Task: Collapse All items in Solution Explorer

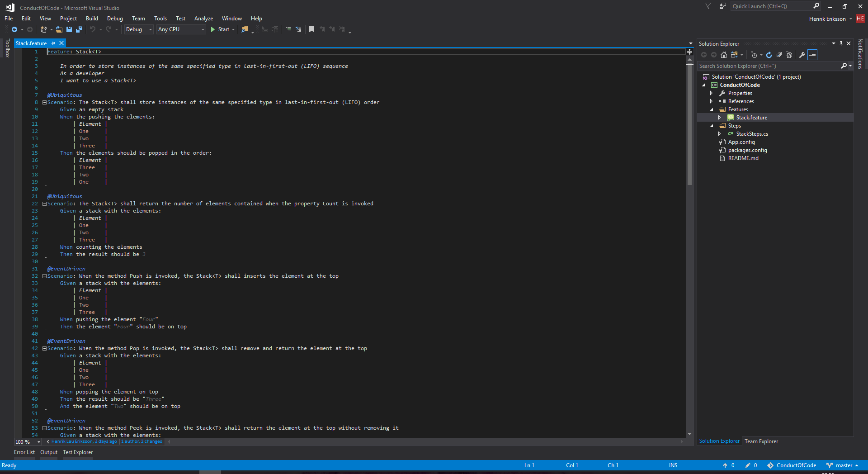Action: click(779, 55)
